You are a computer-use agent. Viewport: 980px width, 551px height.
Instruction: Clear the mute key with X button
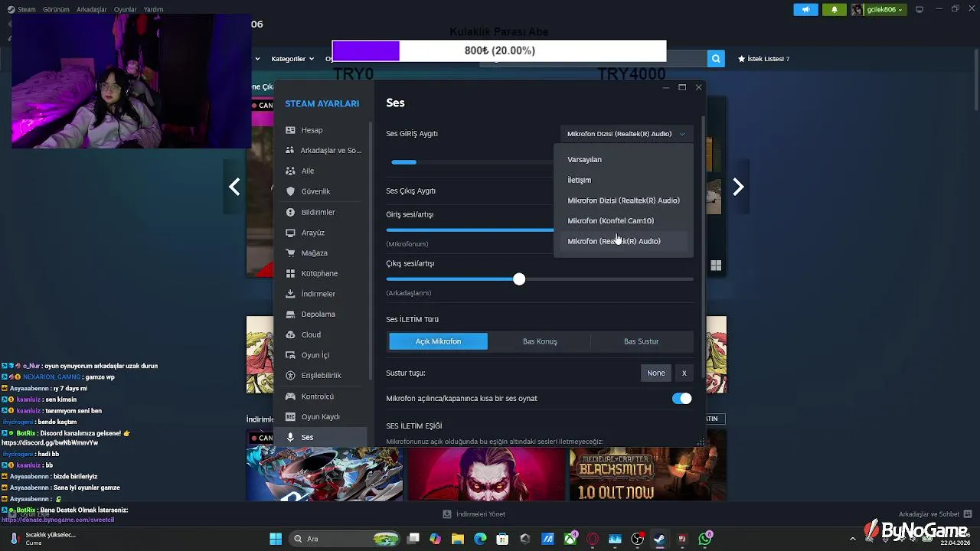click(x=684, y=373)
